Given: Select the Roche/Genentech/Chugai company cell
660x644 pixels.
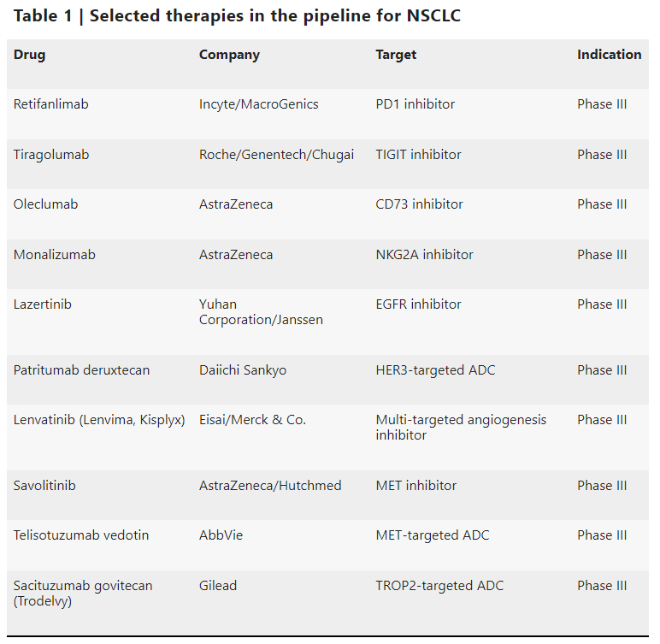Looking at the screenshot, I should coord(276,155).
